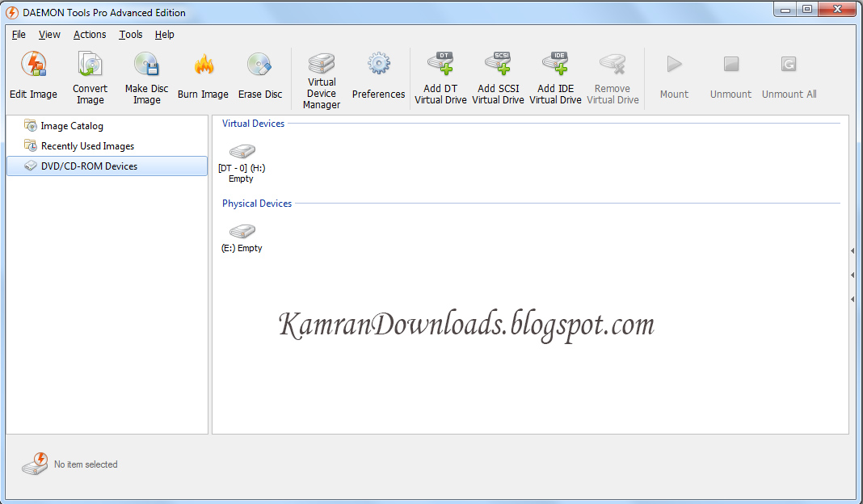This screenshot has width=863, height=504.
Task: Open the Convert Image tool
Action: point(90,73)
